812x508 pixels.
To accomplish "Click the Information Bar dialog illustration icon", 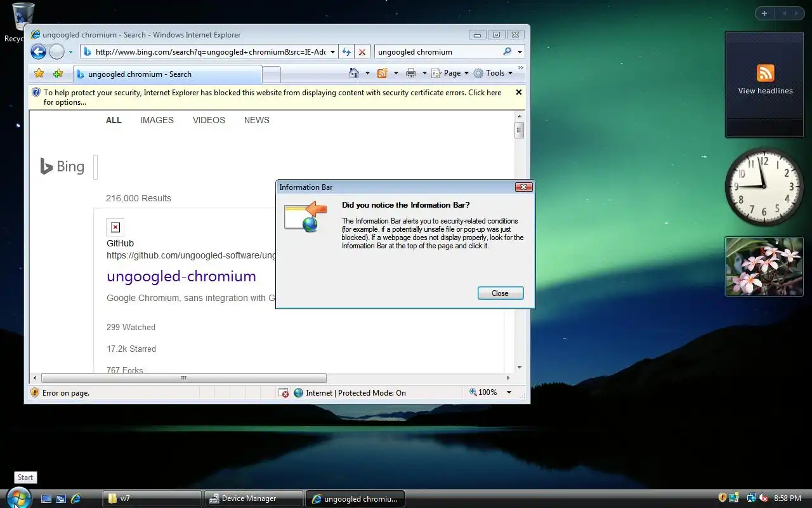I will (x=305, y=217).
